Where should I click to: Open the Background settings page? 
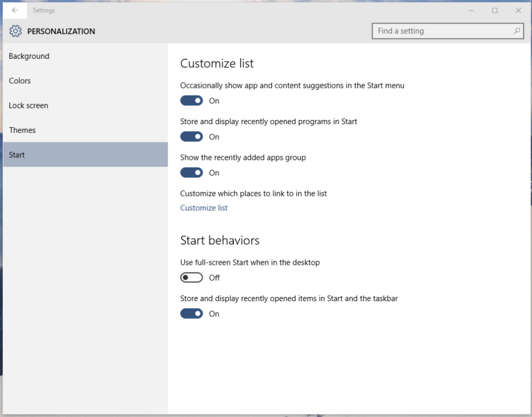pyautogui.click(x=29, y=56)
